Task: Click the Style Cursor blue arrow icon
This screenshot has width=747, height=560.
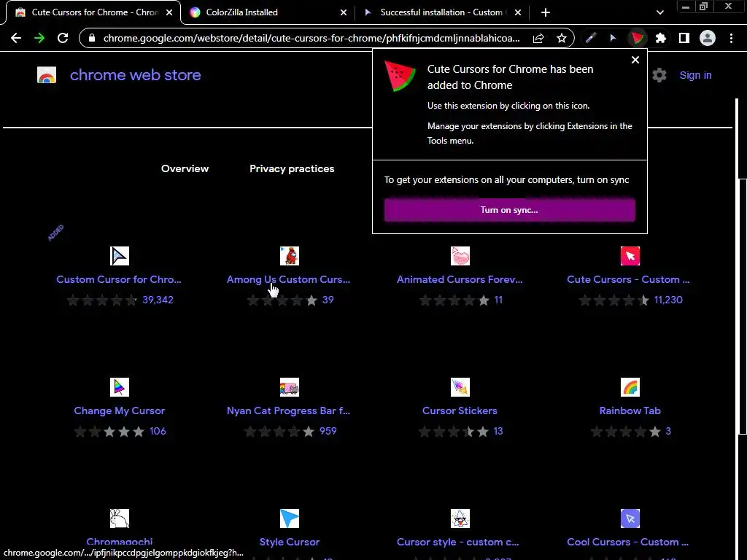Action: (289, 518)
